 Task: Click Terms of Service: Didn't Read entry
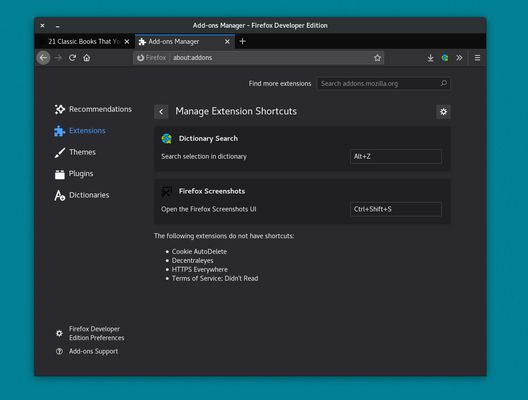215,278
